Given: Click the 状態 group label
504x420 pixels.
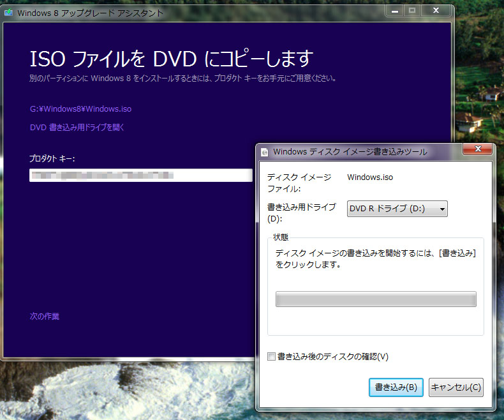Looking at the screenshot, I should (281, 237).
